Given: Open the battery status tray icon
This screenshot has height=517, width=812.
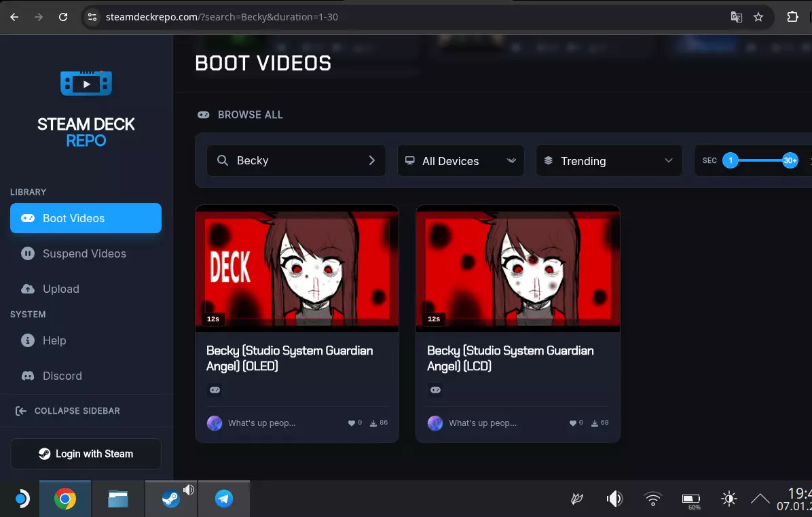Looking at the screenshot, I should pos(691,500).
